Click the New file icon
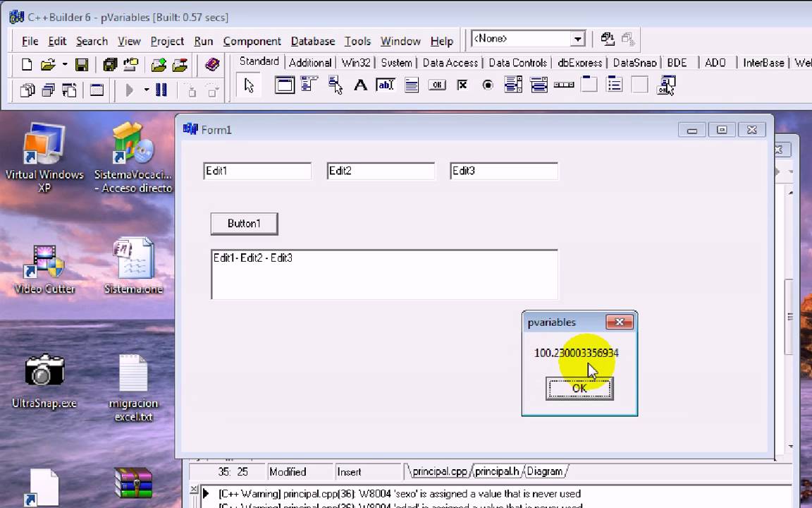Image resolution: width=812 pixels, height=508 pixels. pyautogui.click(x=27, y=65)
